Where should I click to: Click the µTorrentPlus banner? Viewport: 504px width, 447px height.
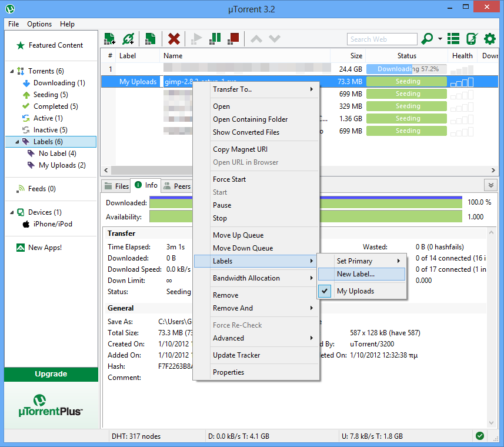[51, 405]
